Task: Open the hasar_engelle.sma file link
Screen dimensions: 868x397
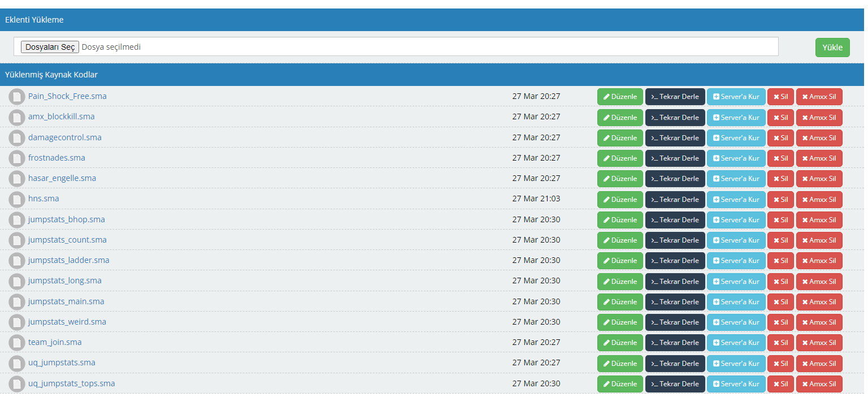Action: (x=62, y=178)
